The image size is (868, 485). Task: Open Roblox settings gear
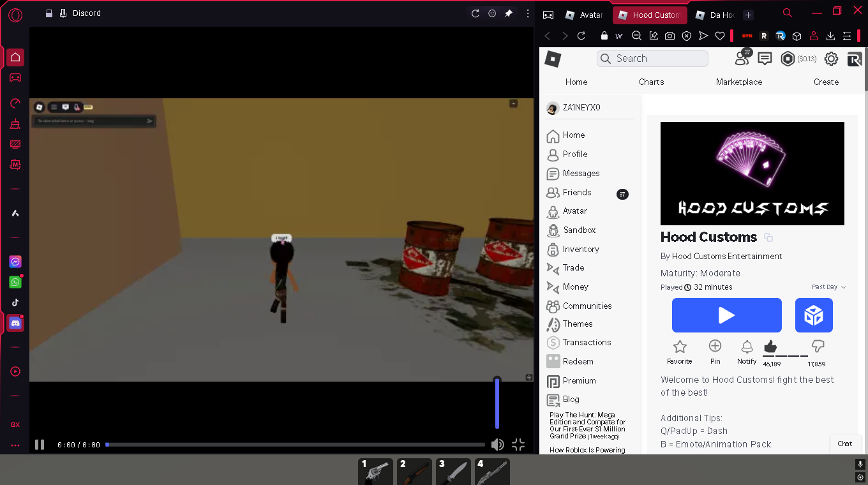pyautogui.click(x=831, y=59)
